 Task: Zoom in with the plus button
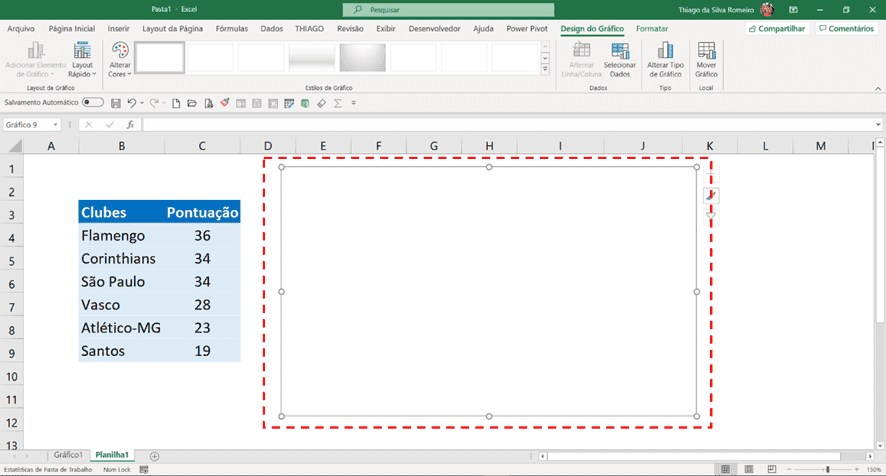coord(857,469)
